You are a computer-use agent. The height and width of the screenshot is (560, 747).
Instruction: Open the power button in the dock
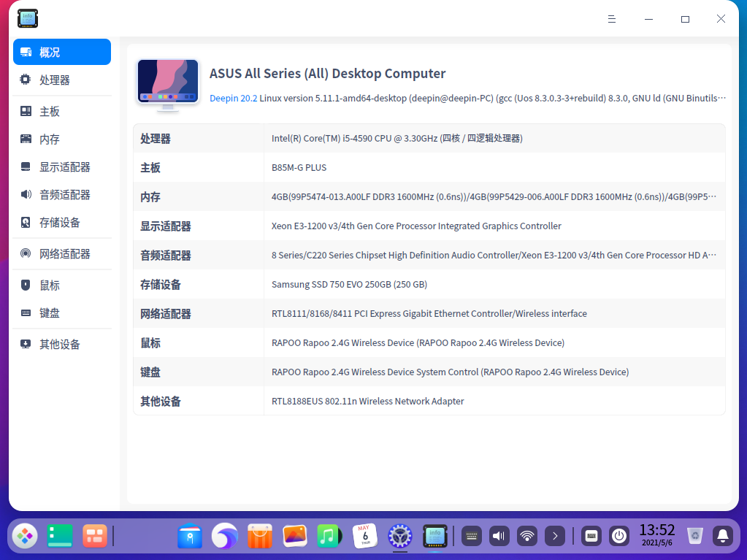pos(619,536)
